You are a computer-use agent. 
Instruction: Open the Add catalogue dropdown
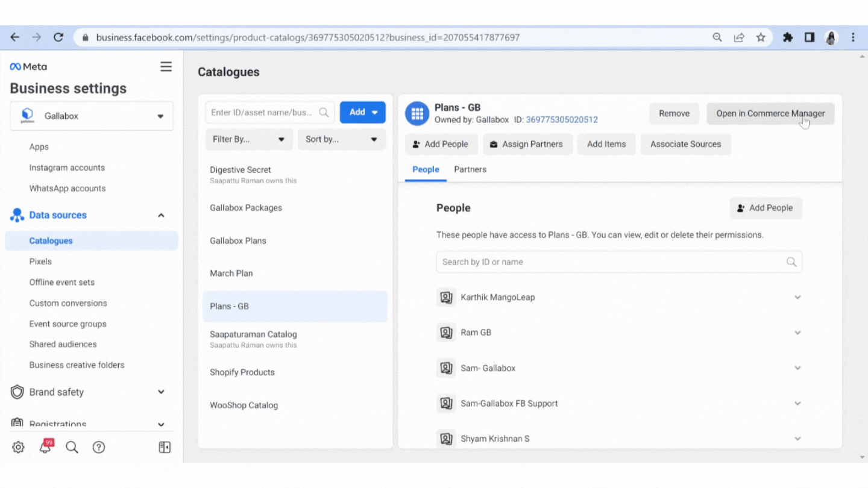click(x=363, y=112)
